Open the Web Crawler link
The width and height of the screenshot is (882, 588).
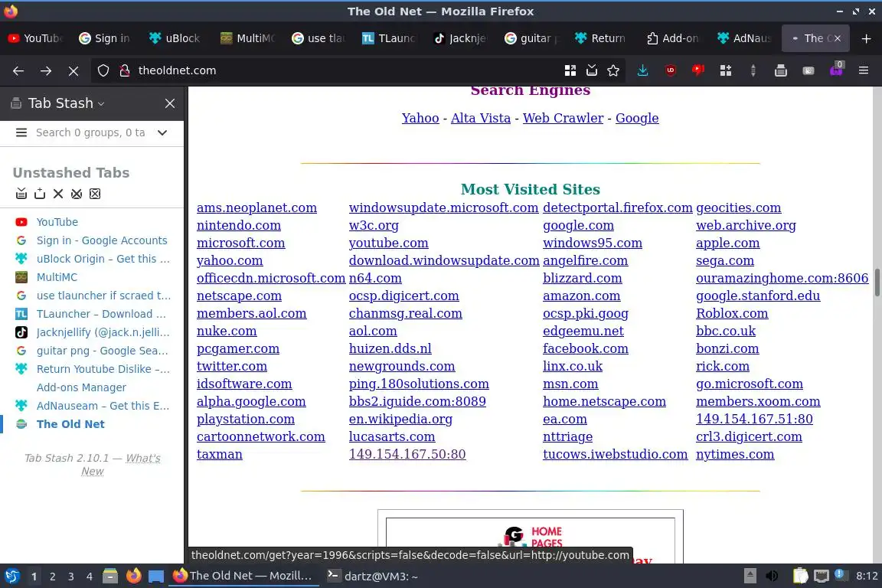563,118
